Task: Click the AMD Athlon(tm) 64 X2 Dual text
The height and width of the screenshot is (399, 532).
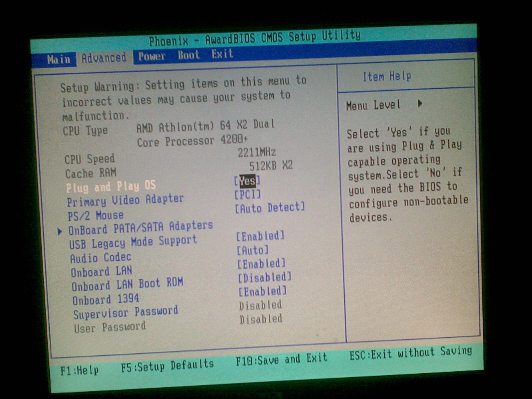Action: pos(205,126)
